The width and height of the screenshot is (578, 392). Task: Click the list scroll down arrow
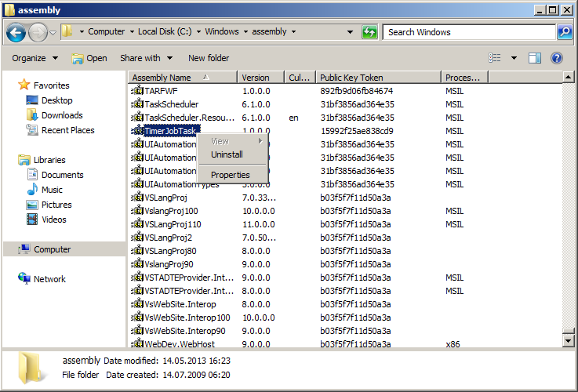568,341
